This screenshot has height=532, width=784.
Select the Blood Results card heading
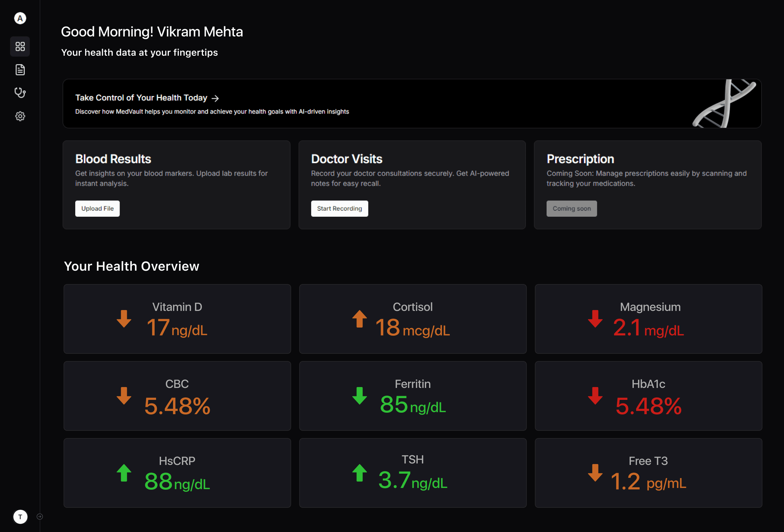pos(113,159)
